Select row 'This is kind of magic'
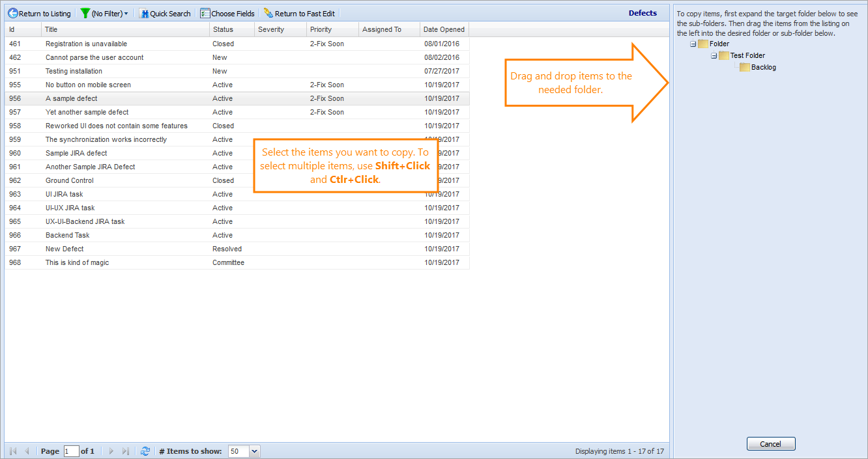The image size is (868, 459). pos(237,262)
